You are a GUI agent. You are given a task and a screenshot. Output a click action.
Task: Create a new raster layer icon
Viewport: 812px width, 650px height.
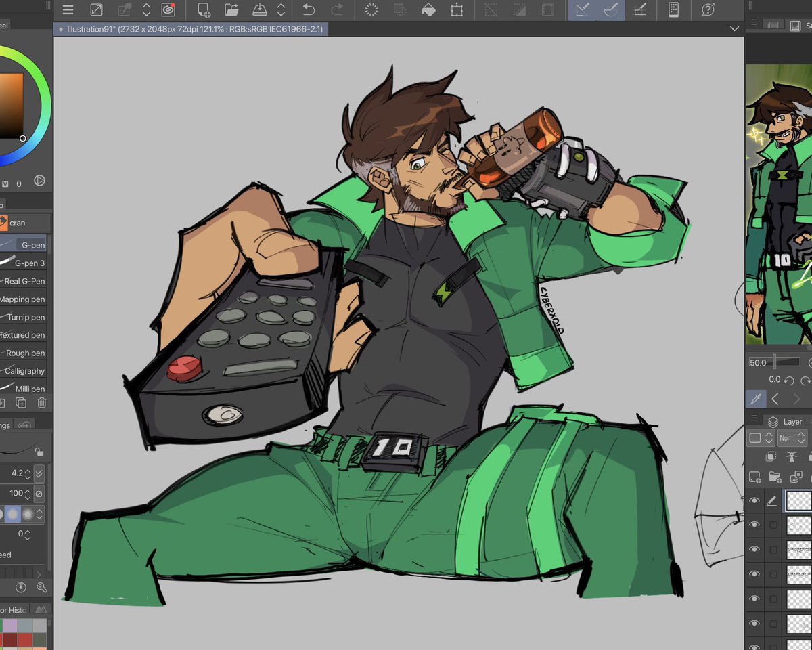pyautogui.click(x=754, y=477)
